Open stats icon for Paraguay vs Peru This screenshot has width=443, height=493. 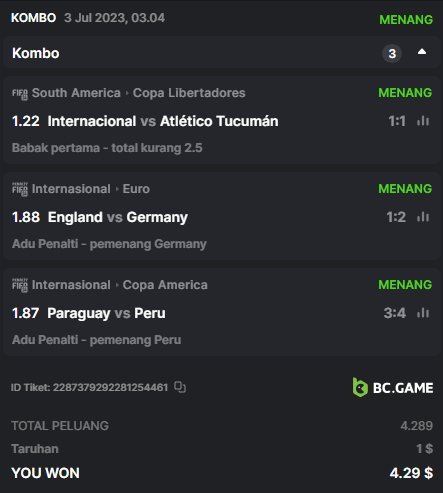tap(423, 313)
